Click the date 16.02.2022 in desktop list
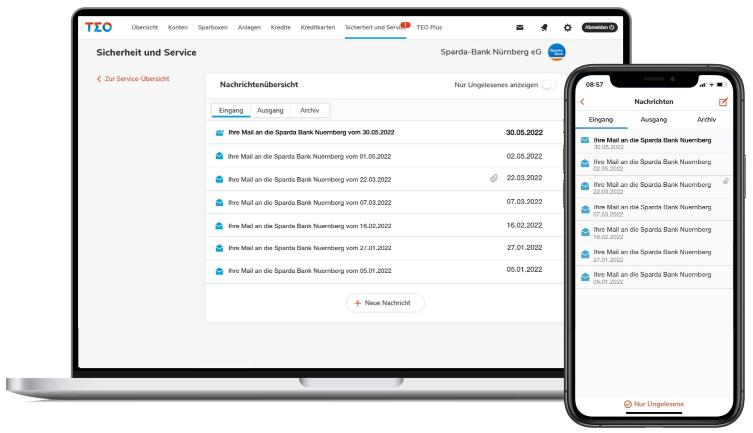The height and width of the screenshot is (433, 753). point(524,225)
